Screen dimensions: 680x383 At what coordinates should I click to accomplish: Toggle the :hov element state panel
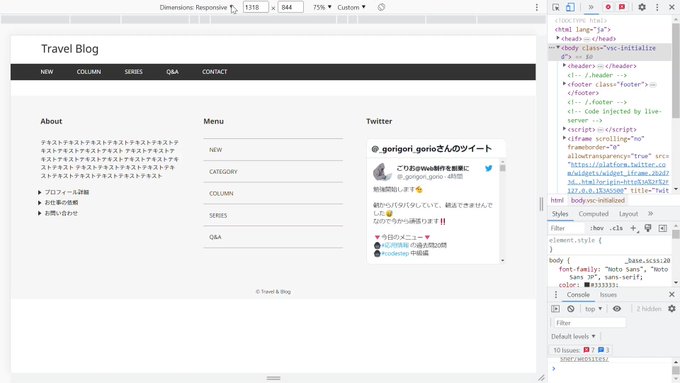tap(597, 228)
